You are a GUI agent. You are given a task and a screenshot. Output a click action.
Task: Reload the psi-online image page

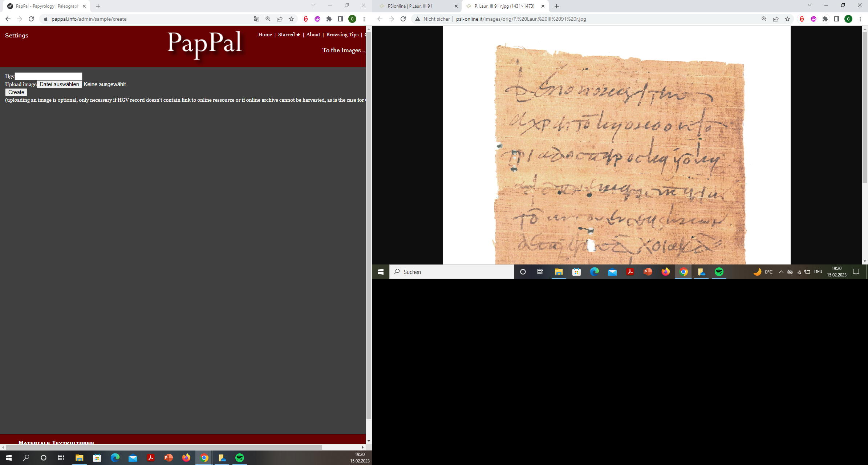403,19
